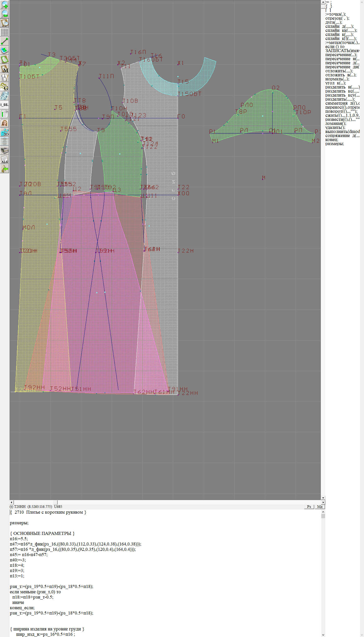Click the horizontal scrollbar left arrow
The image size is (364, 637).
tap(11, 502)
